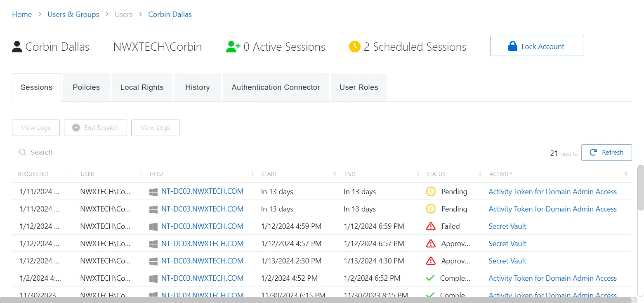Open Secret Vault link in 1/12/2024 4:57 PM row
Screen dimensions: 644x303
click(x=507, y=244)
